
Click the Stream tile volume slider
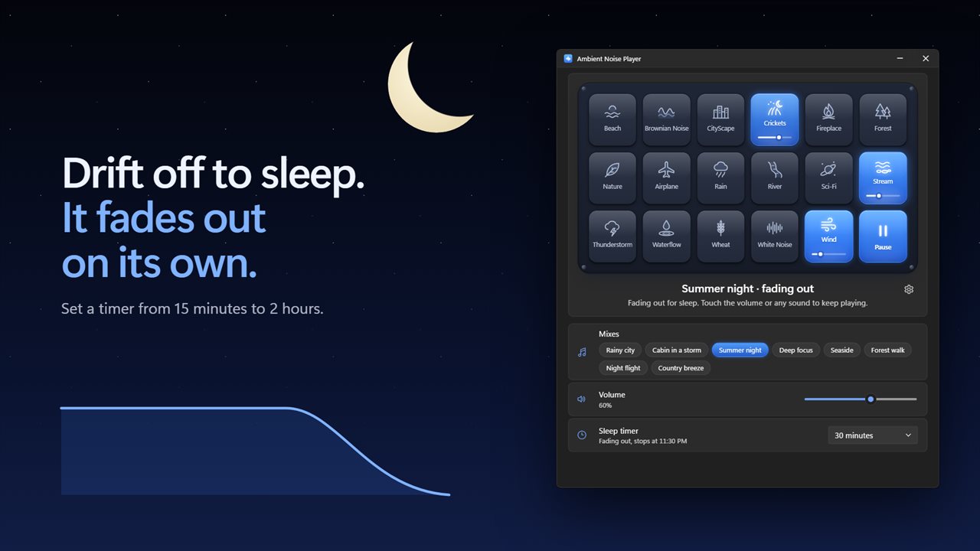pyautogui.click(x=883, y=195)
